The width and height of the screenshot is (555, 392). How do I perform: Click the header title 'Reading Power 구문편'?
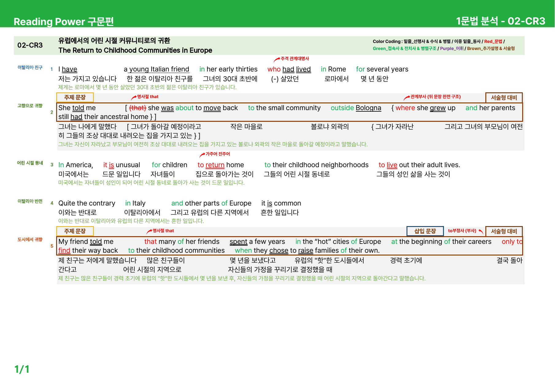[x=64, y=21]
